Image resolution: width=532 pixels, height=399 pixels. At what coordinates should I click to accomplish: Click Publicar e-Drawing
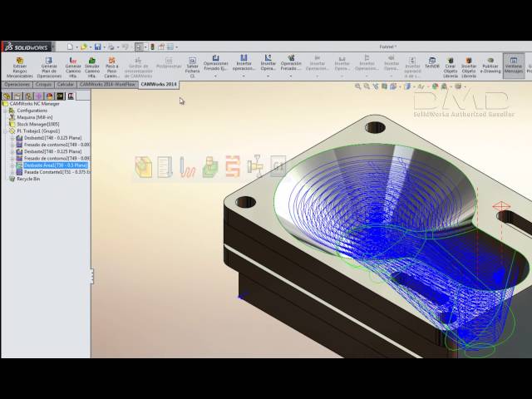[490, 65]
